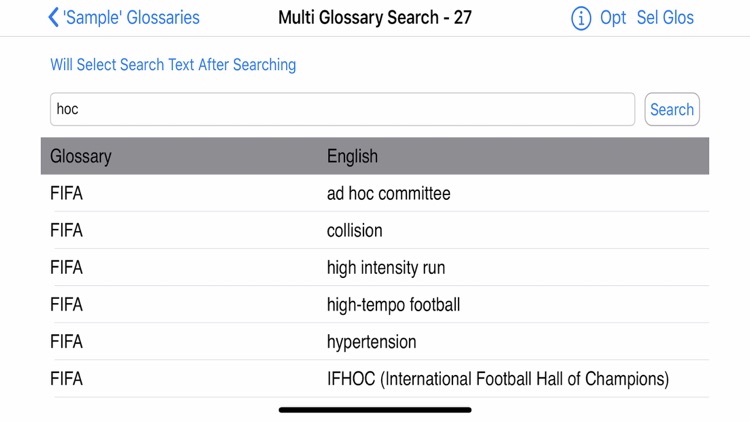Tap FIFA glossary cell beside 'ad hoc committee'
The height and width of the screenshot is (422, 750).
click(x=67, y=193)
